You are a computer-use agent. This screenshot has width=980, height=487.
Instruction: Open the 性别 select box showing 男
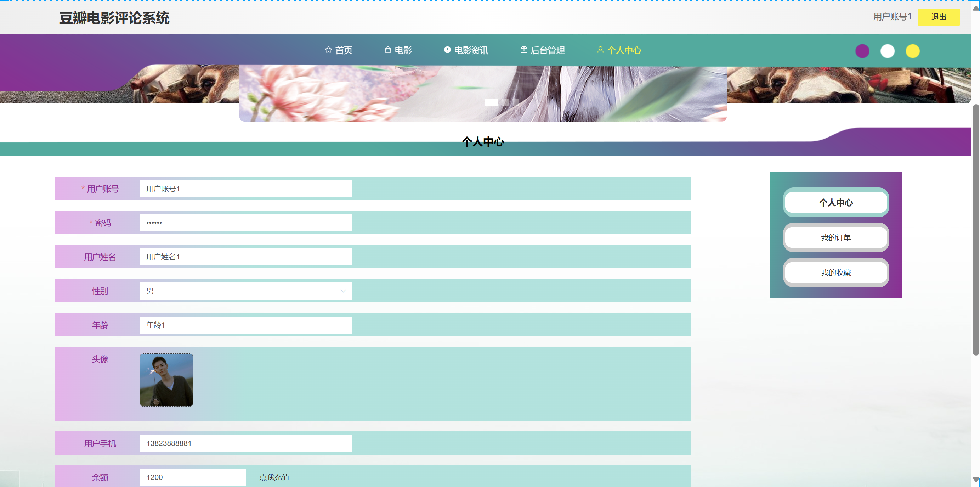[243, 291]
